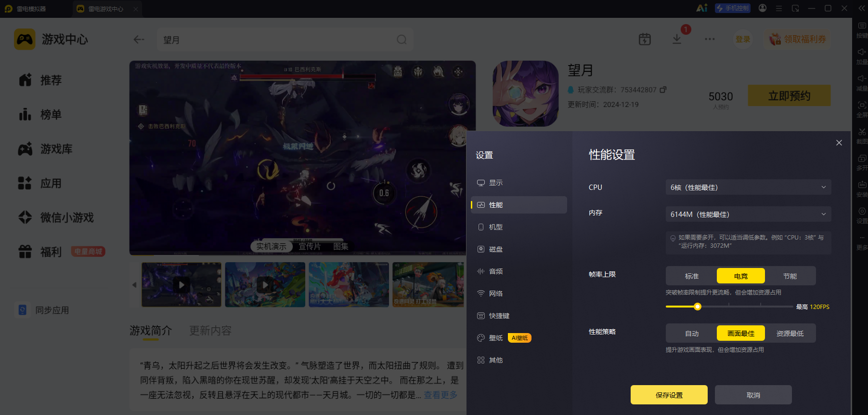Click the FPS limit slider handle
The height and width of the screenshot is (415, 868).
pos(698,307)
